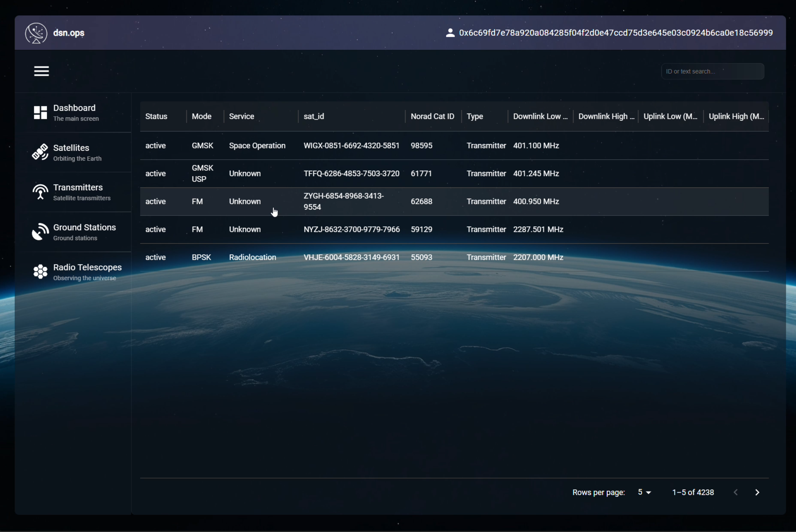Click the user account person icon

450,33
